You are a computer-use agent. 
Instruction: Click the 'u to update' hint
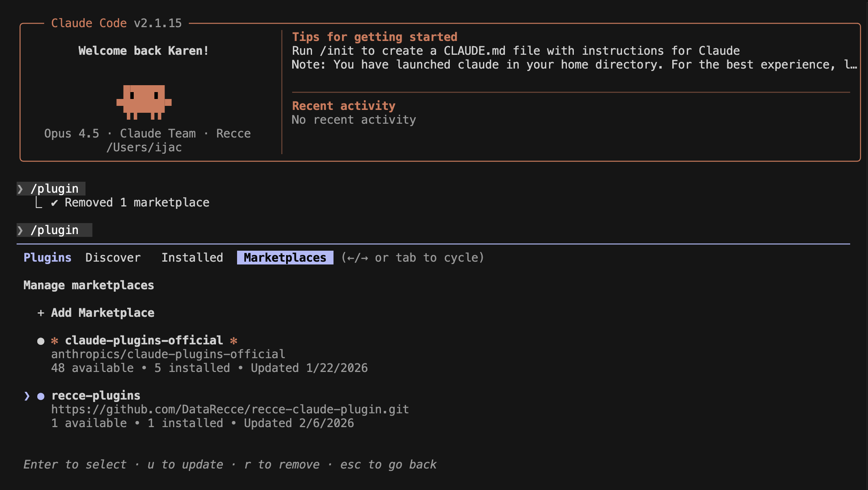tap(185, 464)
